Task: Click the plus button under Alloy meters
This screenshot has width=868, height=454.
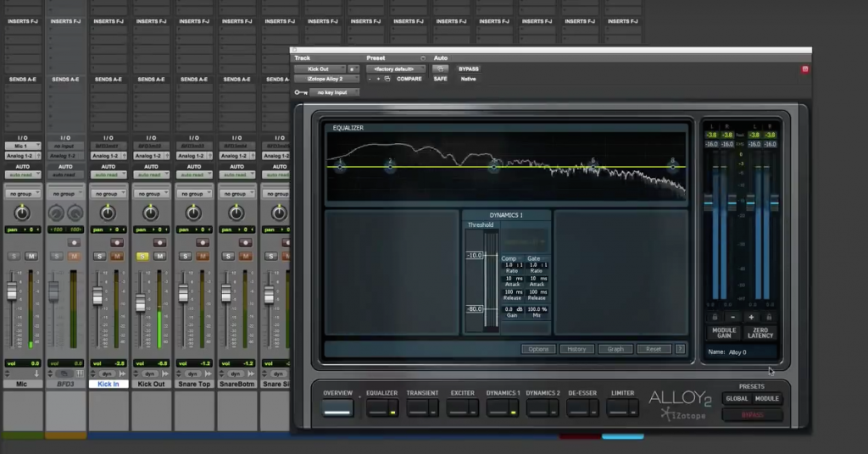Action: (751, 318)
